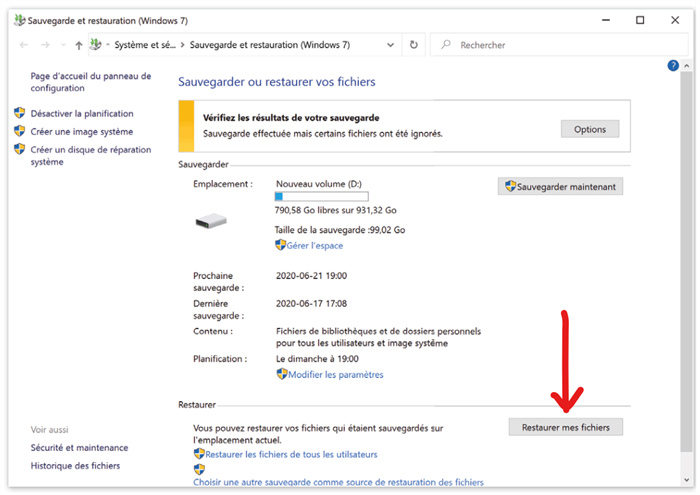This screenshot has height=495, width=700.
Task: Click the Control Panel icon in address bar
Action: click(96, 44)
